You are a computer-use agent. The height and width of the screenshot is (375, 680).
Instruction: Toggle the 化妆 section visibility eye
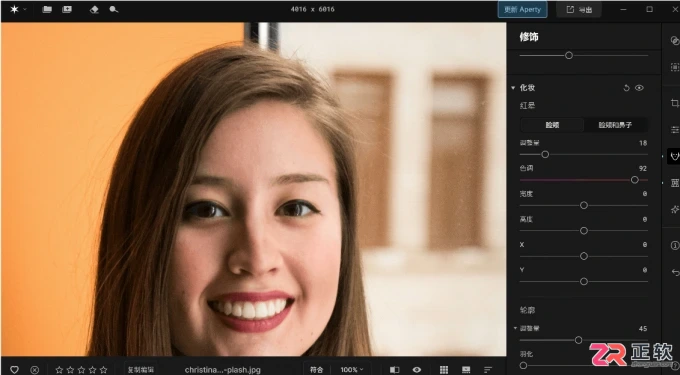pyautogui.click(x=639, y=88)
